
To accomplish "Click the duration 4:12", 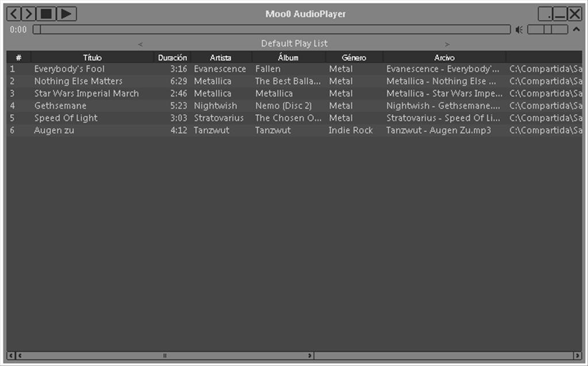I will (179, 130).
